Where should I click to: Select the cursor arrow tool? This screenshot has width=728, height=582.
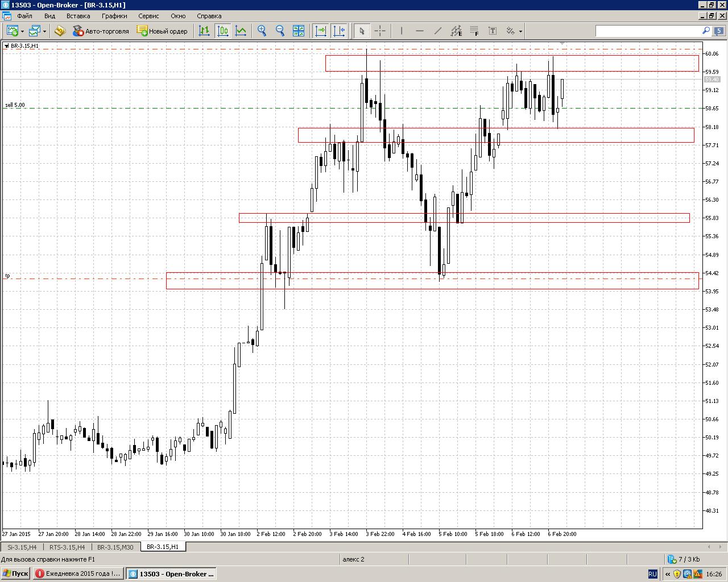[x=362, y=31]
